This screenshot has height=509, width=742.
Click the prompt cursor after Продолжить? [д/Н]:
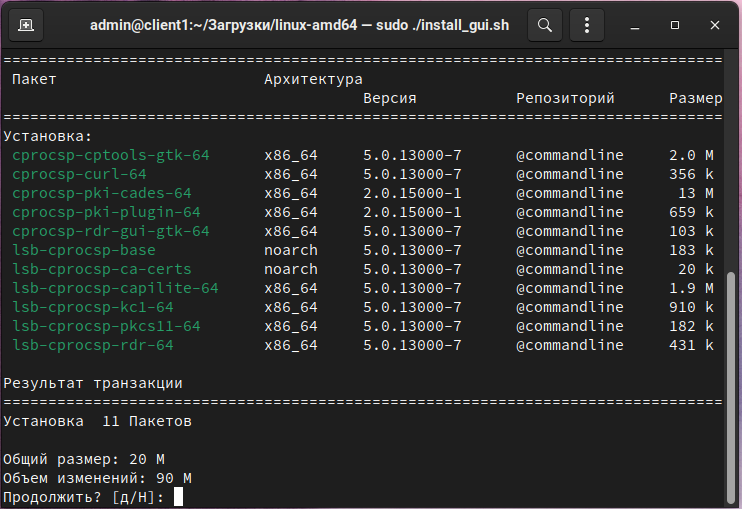178,497
